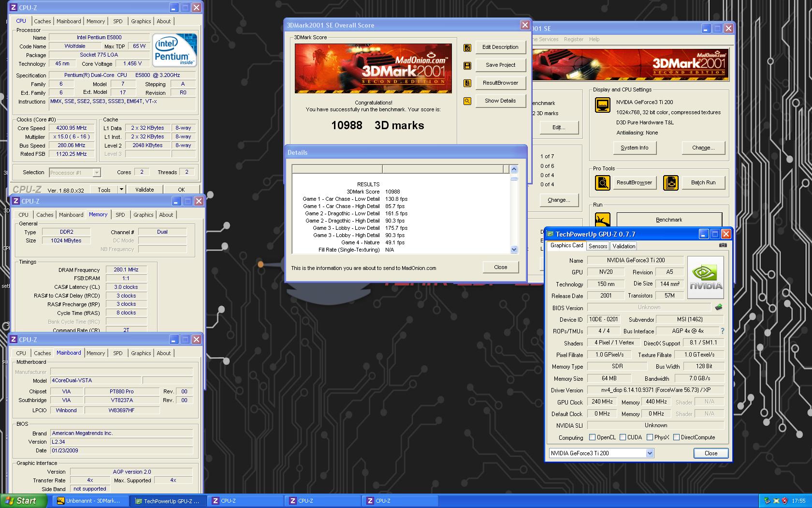Click the 4CoreDual-VSTA model field

[96, 381]
